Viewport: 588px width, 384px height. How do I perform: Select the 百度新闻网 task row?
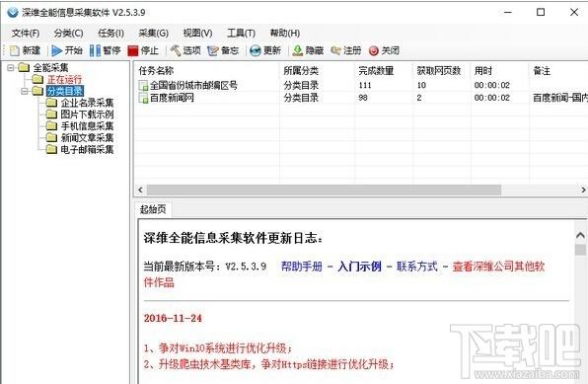coord(361,98)
